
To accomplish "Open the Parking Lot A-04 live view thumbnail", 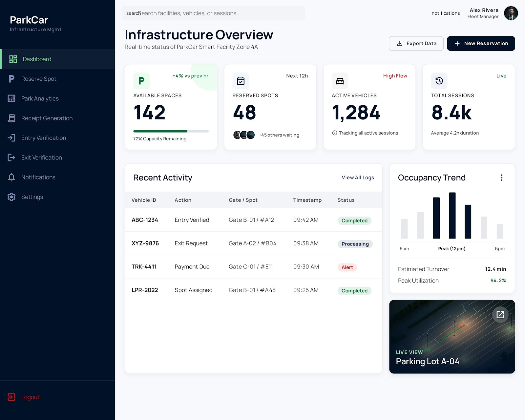I will point(452,337).
